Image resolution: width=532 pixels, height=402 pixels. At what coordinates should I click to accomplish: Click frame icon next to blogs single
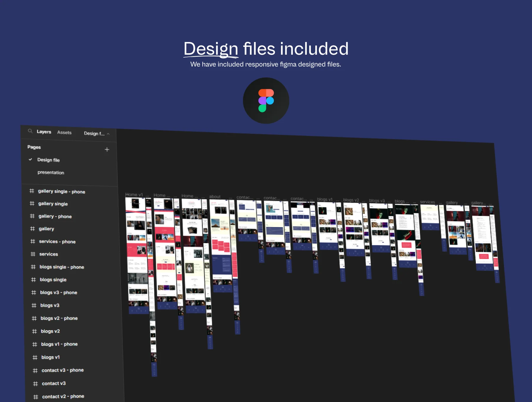33,280
